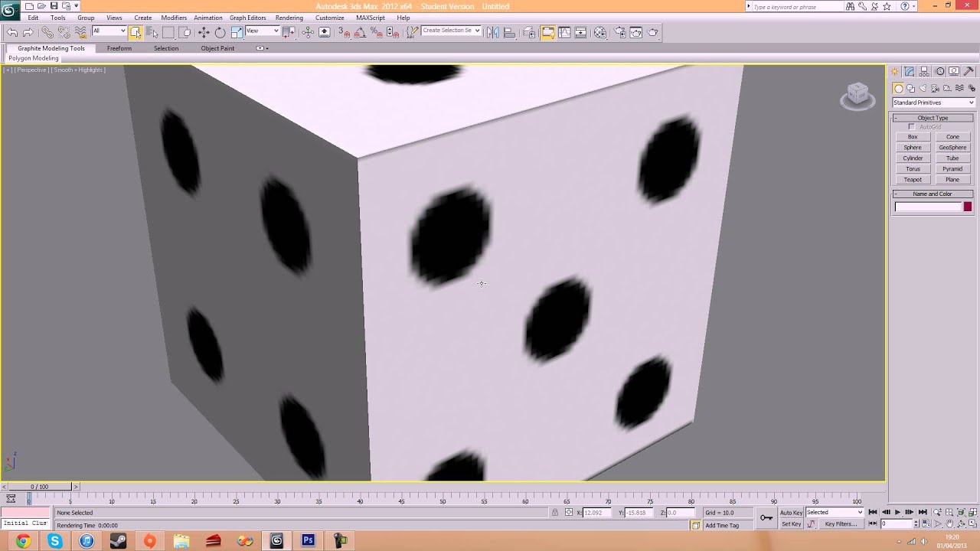Open the Utilities hammer panel tab
This screenshot has width=980, height=551.
tap(969, 71)
